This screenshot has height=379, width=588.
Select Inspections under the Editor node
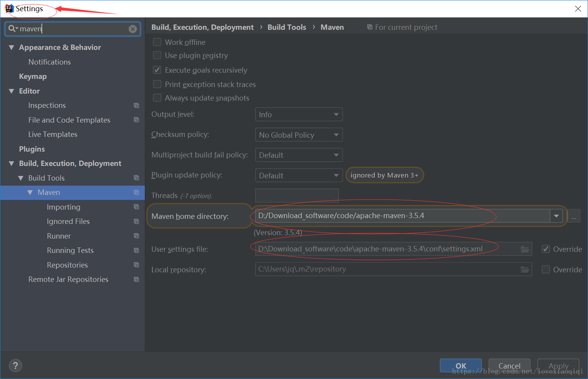click(47, 105)
